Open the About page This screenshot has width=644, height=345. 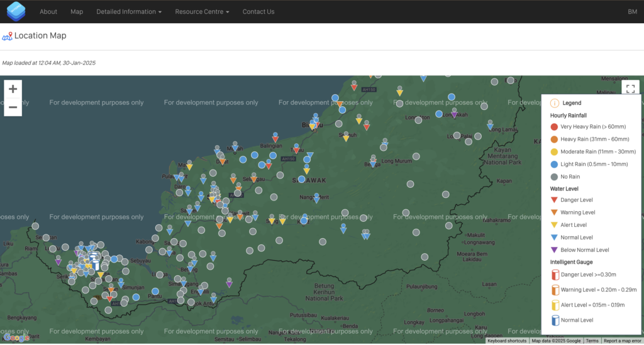(x=48, y=11)
